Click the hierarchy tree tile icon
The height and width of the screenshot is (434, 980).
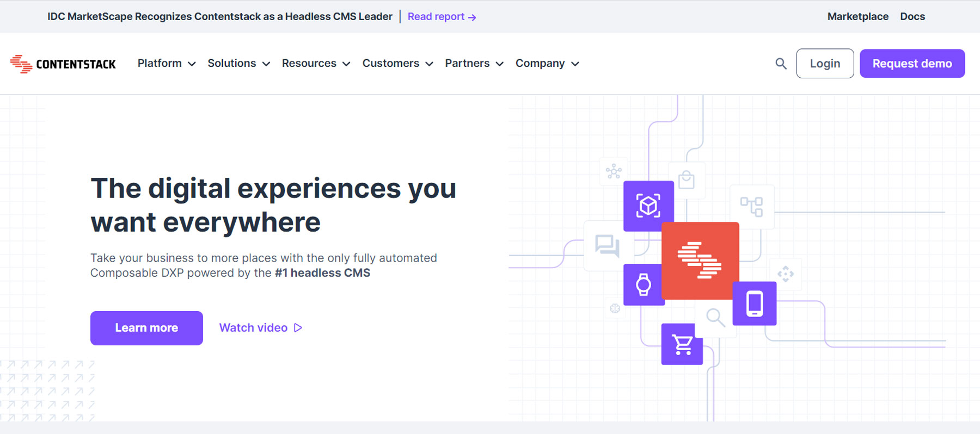[x=752, y=207]
